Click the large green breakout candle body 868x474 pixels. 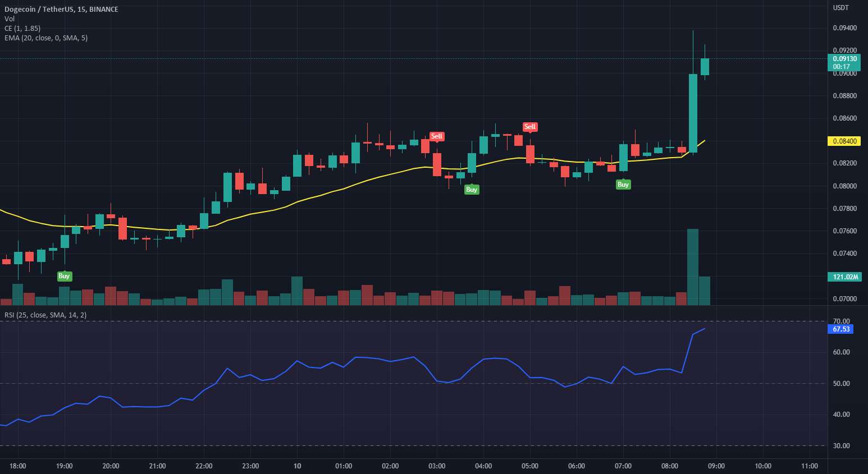(693, 113)
